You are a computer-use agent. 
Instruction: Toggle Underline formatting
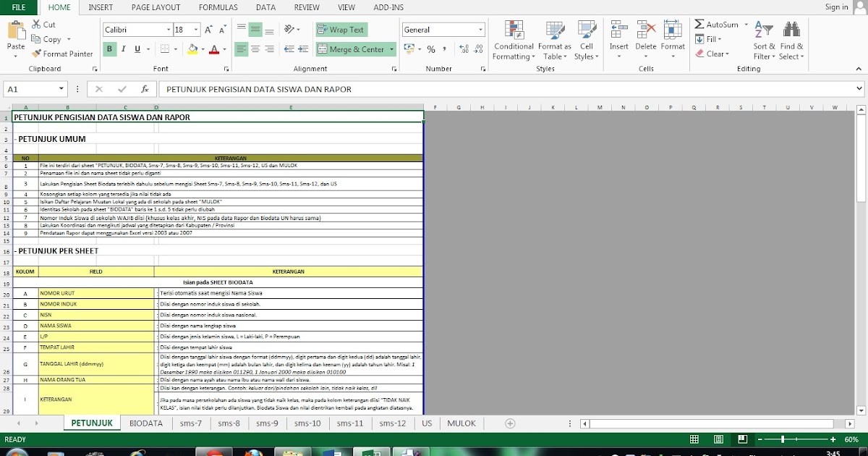138,49
